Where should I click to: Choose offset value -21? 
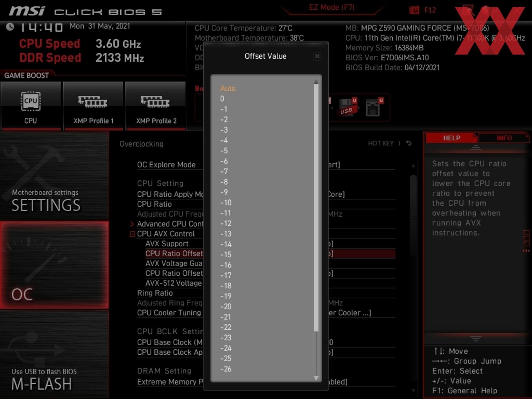[226, 317]
